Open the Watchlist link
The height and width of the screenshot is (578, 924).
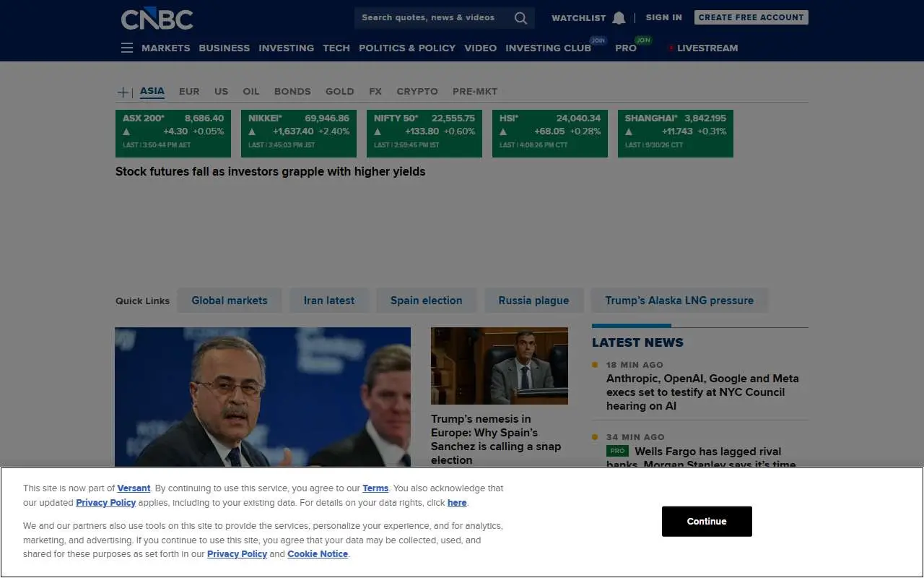point(579,18)
